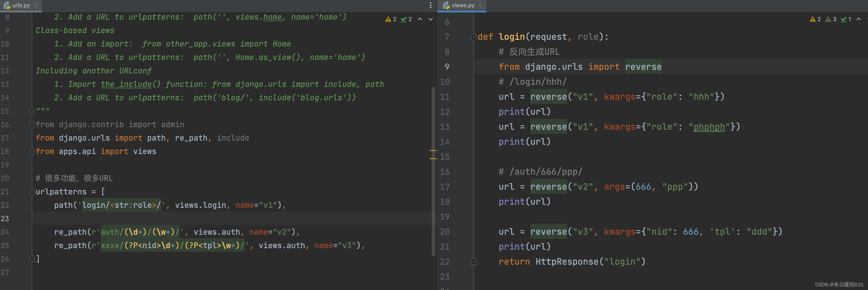
Task: Select the views.py tab
Action: 462,5
